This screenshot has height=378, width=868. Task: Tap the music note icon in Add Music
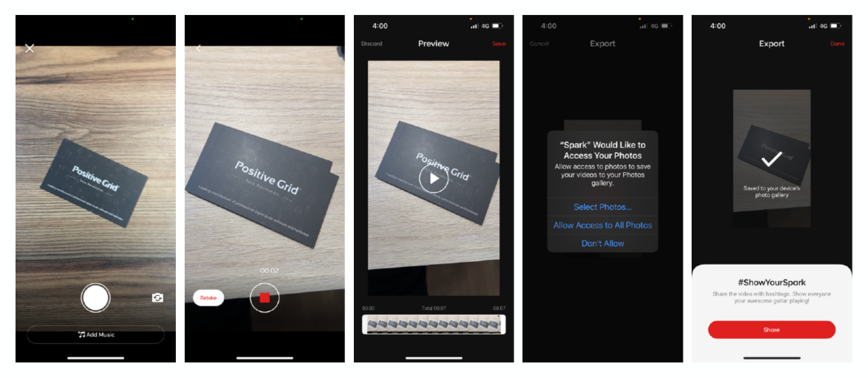[x=81, y=335]
